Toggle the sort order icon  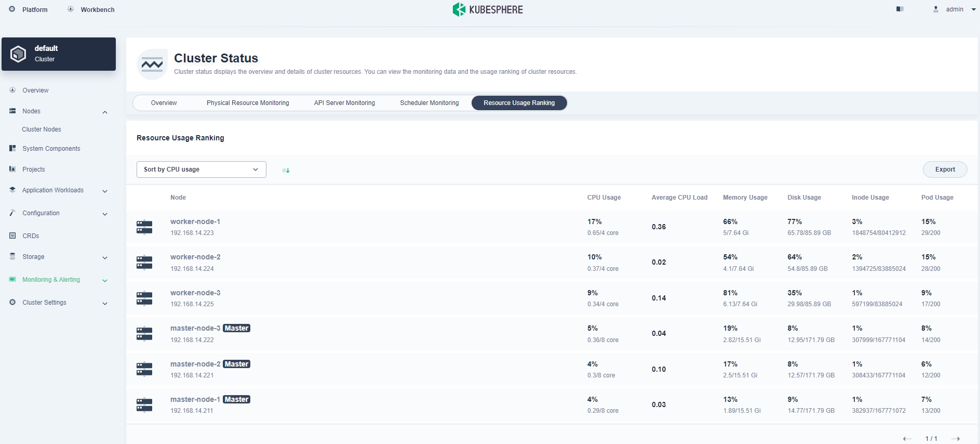tap(286, 170)
